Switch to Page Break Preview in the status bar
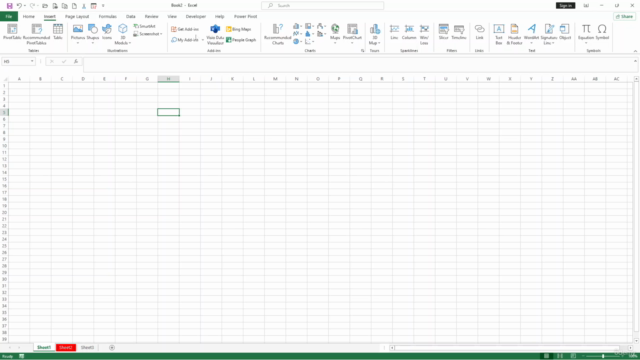The width and height of the screenshot is (640, 360). pyautogui.click(x=573, y=356)
